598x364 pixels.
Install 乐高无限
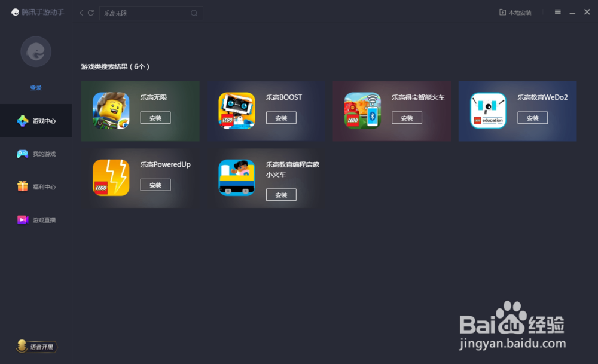pos(155,118)
